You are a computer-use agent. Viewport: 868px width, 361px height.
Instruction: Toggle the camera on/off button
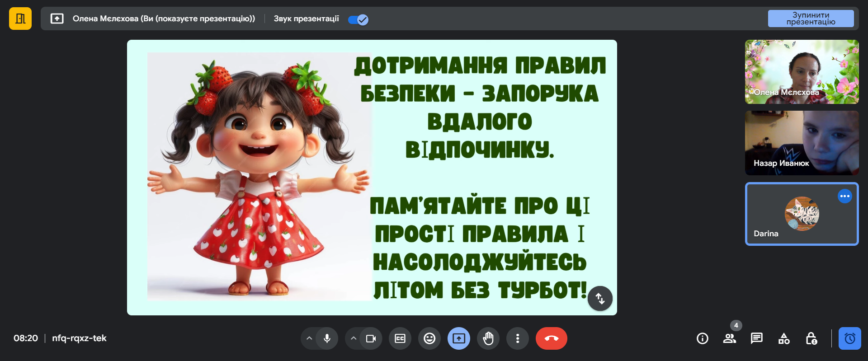(371, 338)
